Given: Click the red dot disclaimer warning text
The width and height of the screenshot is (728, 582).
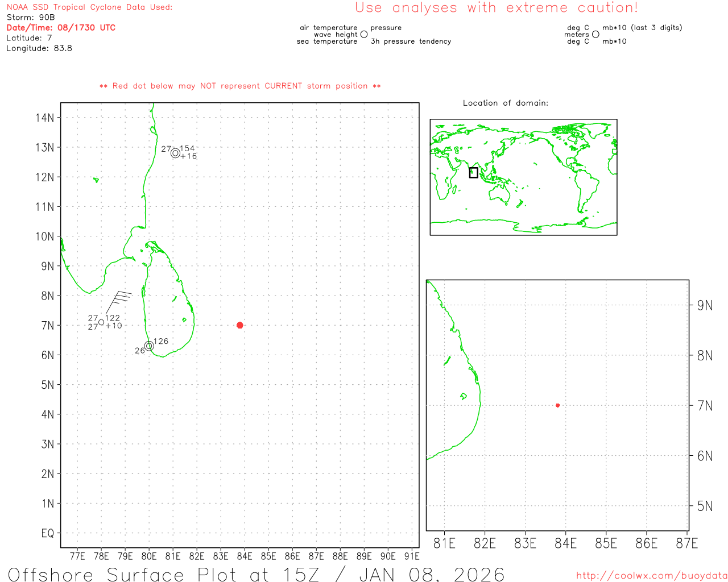Looking at the screenshot, I should pyautogui.click(x=240, y=86).
